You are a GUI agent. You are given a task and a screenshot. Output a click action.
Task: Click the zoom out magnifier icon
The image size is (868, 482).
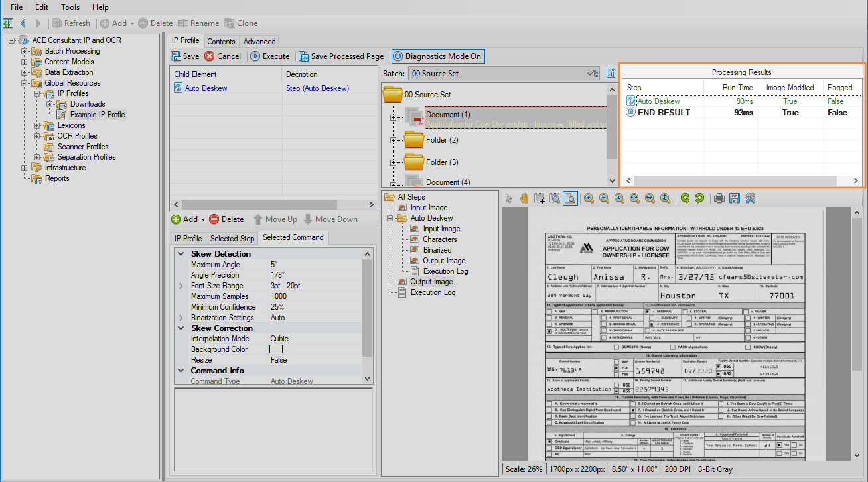tap(604, 198)
